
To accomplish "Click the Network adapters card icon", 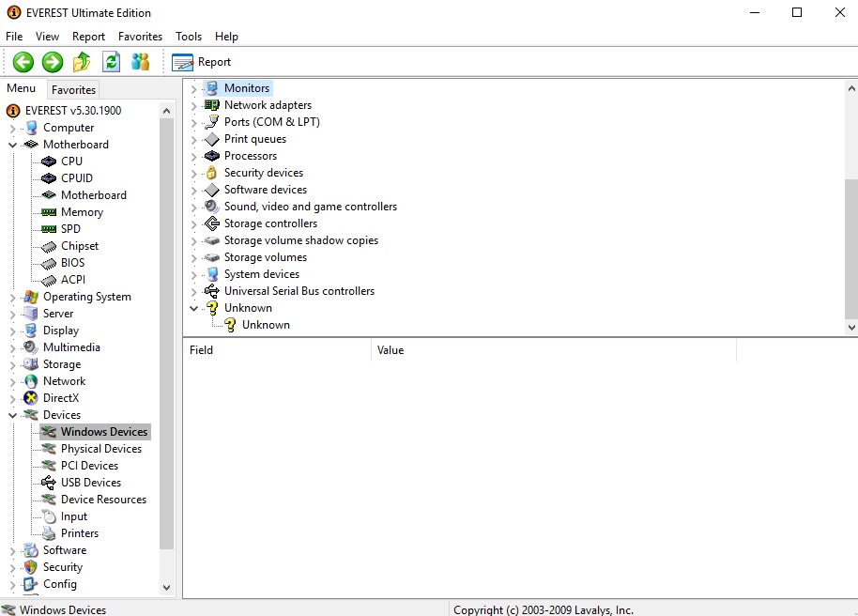I will pyautogui.click(x=212, y=105).
